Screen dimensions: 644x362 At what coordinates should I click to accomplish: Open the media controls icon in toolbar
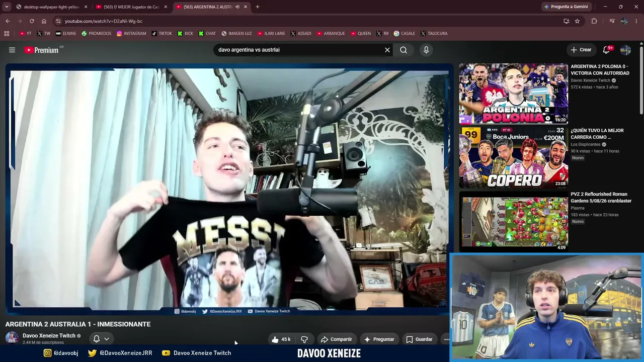pyautogui.click(x=612, y=21)
